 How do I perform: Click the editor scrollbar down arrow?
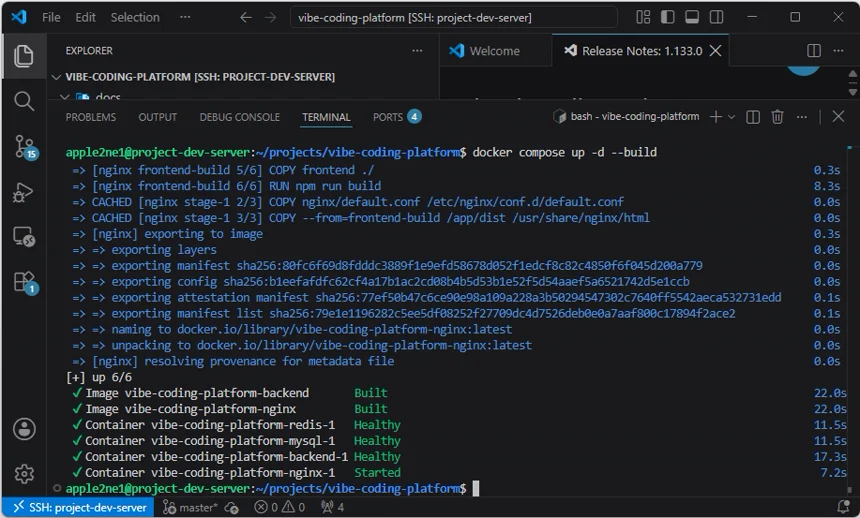(852, 92)
